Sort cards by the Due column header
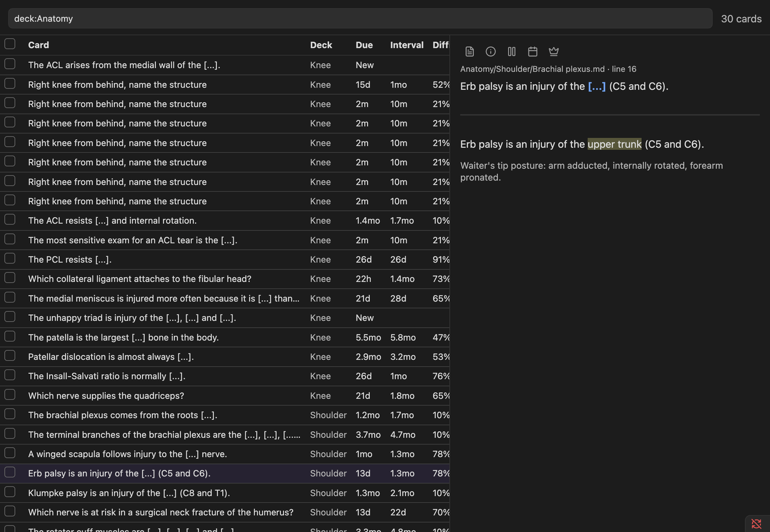Viewport: 770px width, 532px height. click(x=364, y=45)
